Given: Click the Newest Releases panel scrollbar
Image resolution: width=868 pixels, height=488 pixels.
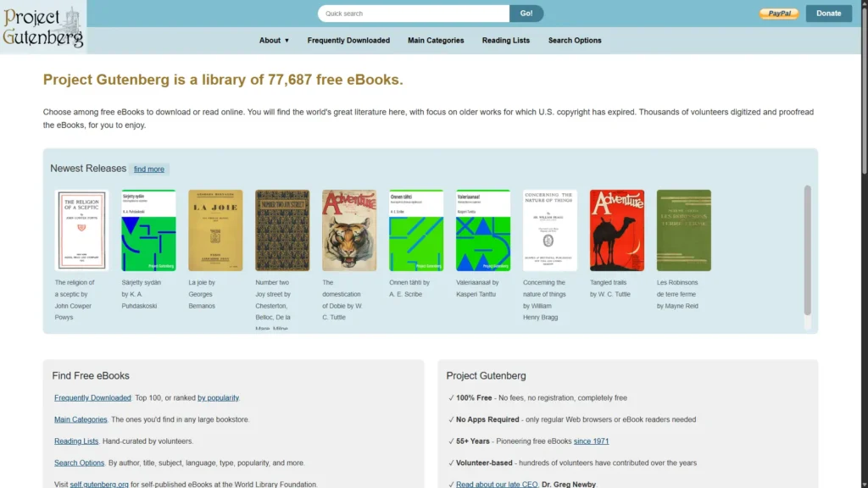Looking at the screenshot, I should click(808, 250).
